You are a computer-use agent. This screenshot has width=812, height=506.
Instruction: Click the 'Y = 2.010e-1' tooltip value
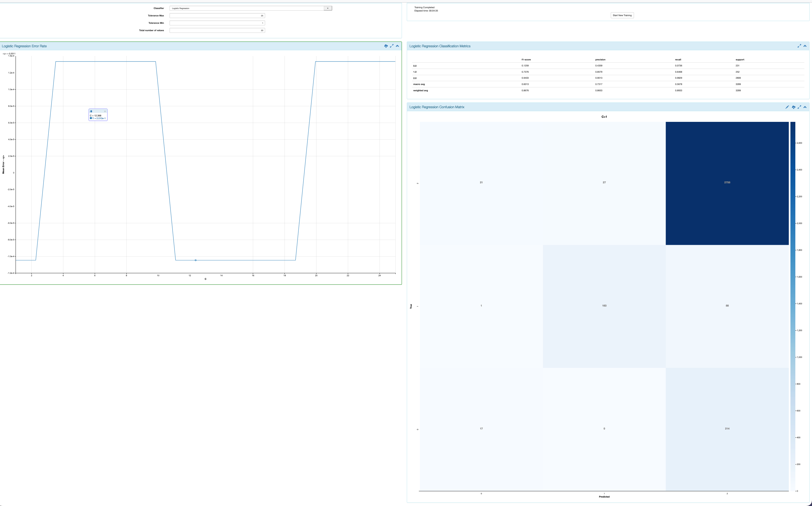(x=99, y=118)
